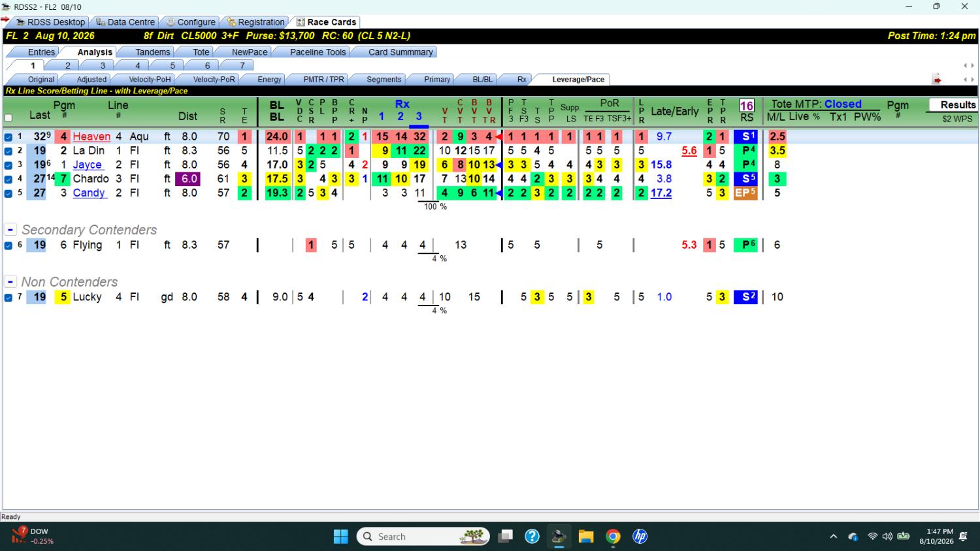Uncheck the checkbox for horse Jayce
Viewport: 980px width, 551px height.
(x=8, y=165)
